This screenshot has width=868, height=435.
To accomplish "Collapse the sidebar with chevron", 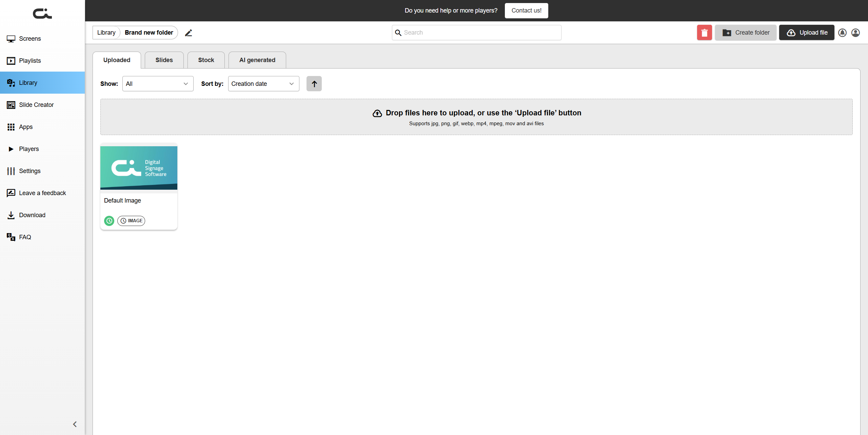I will click(75, 424).
